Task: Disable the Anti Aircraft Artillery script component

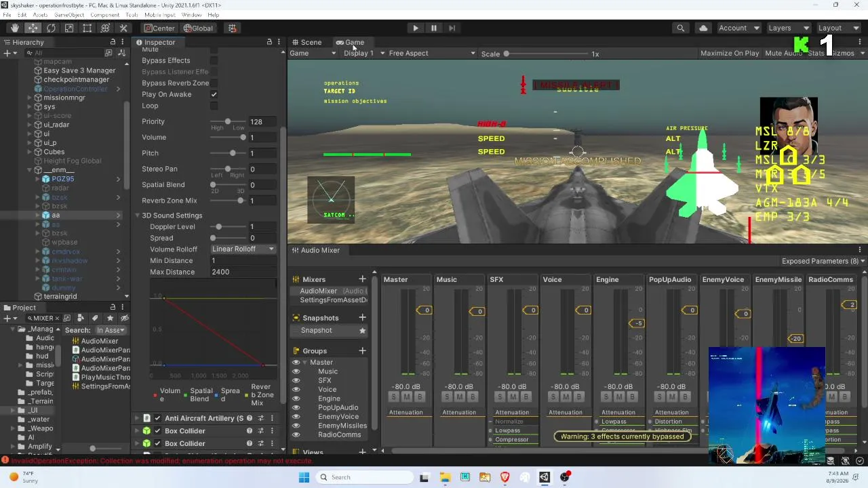Action: point(158,418)
